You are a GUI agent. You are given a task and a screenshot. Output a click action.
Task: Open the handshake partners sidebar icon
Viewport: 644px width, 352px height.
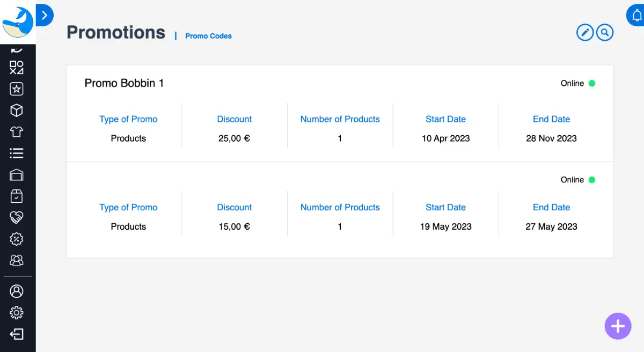point(17,217)
